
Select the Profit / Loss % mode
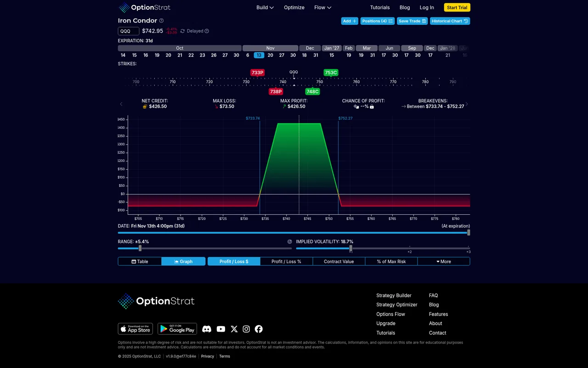tap(286, 261)
